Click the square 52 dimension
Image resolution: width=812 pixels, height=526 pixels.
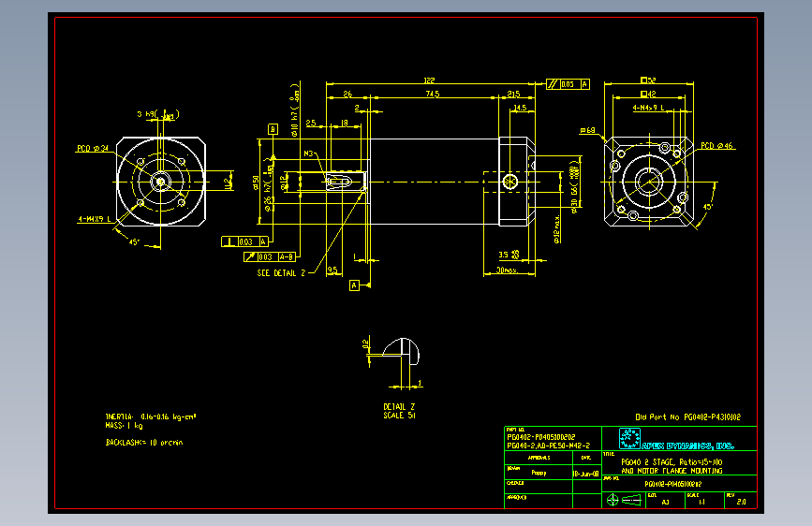[648, 80]
